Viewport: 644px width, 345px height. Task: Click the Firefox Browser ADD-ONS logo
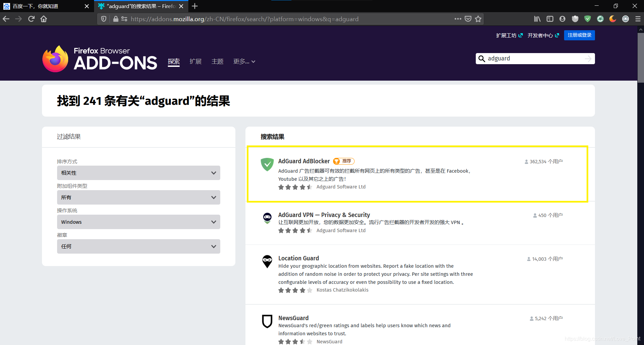[100, 59]
